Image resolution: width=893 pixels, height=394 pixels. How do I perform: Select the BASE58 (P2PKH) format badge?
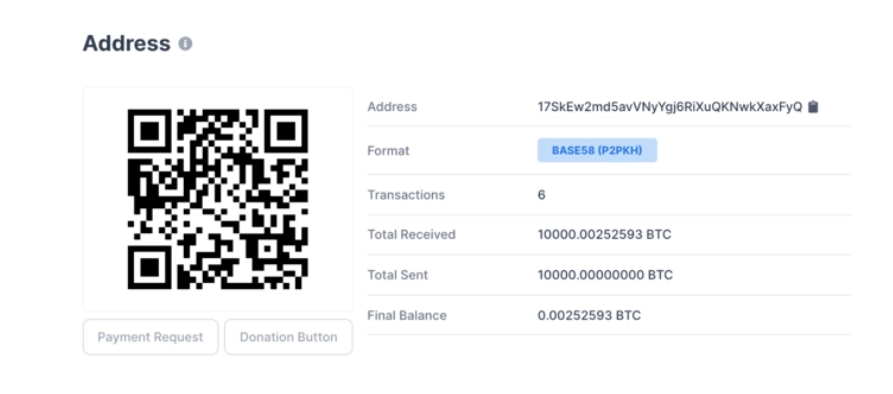pos(597,150)
